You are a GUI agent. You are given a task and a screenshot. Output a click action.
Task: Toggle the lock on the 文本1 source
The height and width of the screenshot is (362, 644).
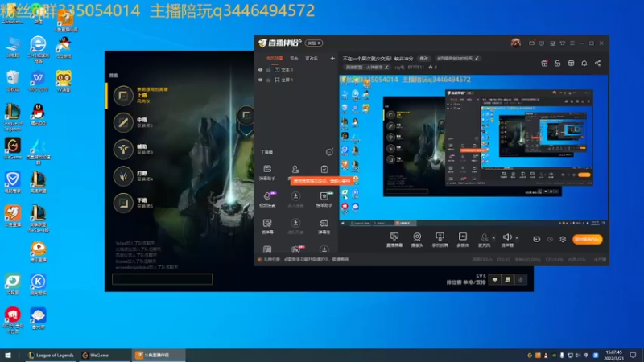tap(268, 70)
